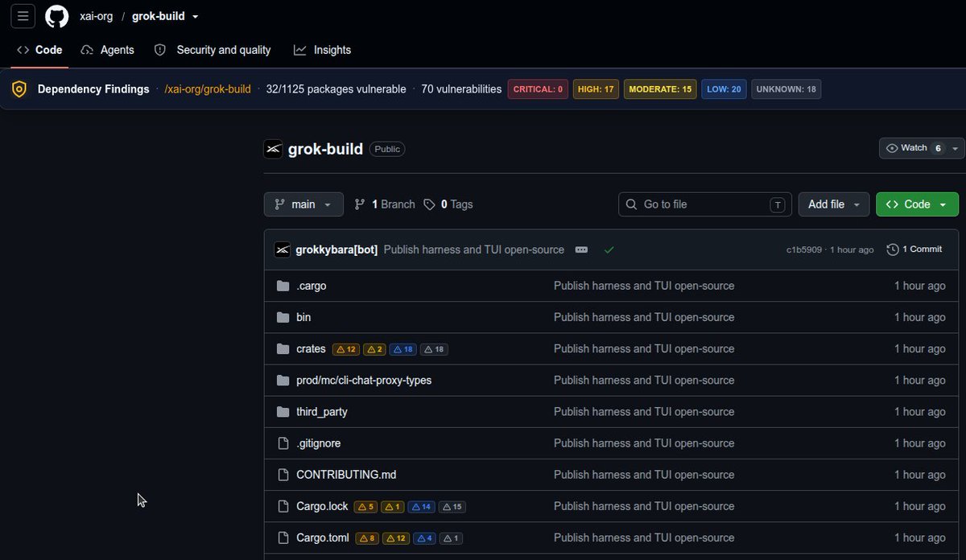View the 0 Tags link

point(448,204)
